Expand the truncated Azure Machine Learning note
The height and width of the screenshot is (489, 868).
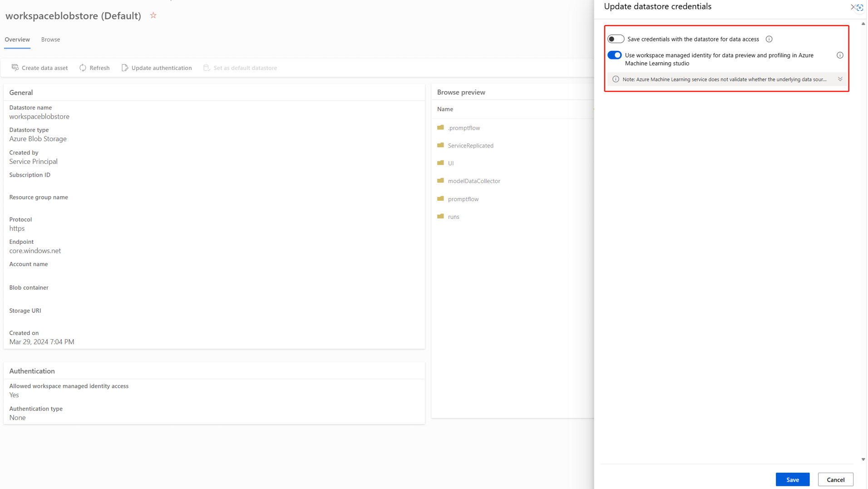point(840,79)
